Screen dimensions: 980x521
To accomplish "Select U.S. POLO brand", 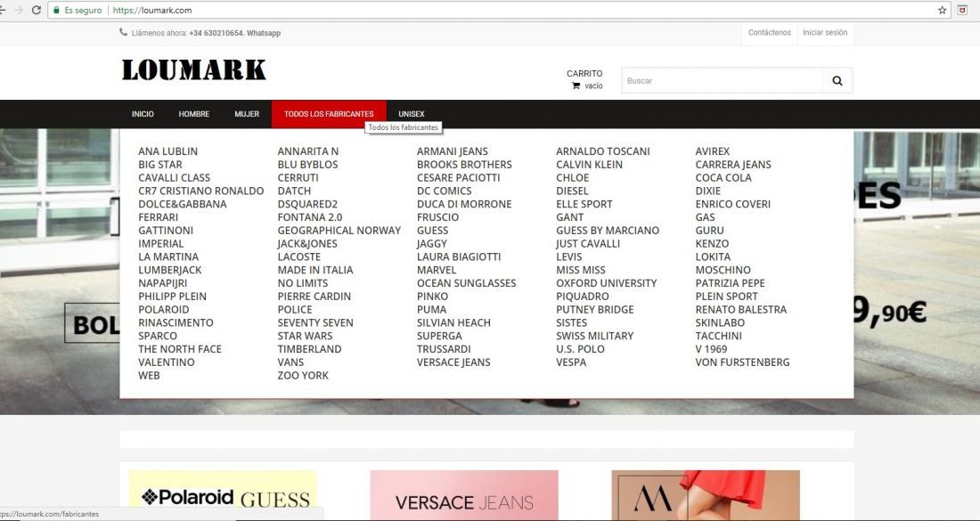I will 581,348.
